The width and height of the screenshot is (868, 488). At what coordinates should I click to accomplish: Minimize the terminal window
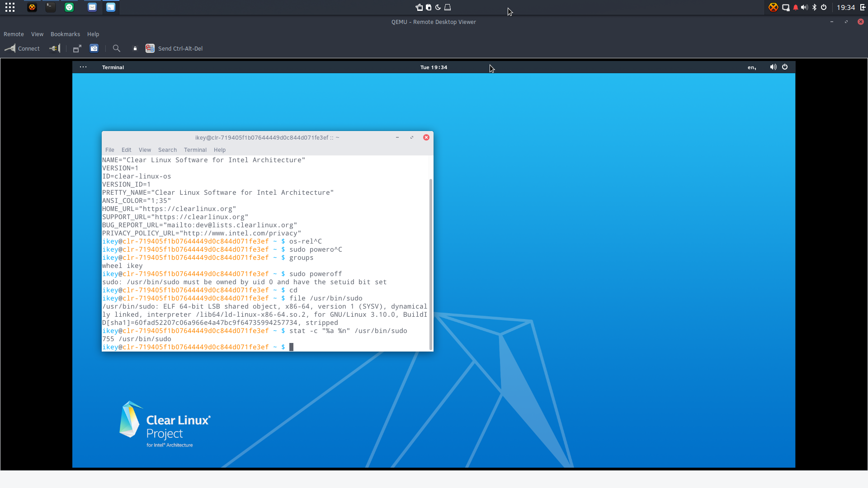click(397, 137)
